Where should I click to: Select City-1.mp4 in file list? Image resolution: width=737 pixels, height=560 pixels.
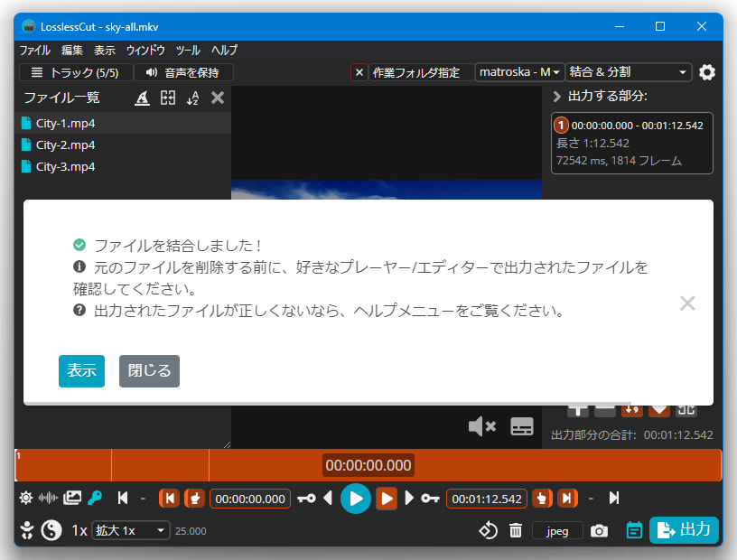click(x=123, y=123)
